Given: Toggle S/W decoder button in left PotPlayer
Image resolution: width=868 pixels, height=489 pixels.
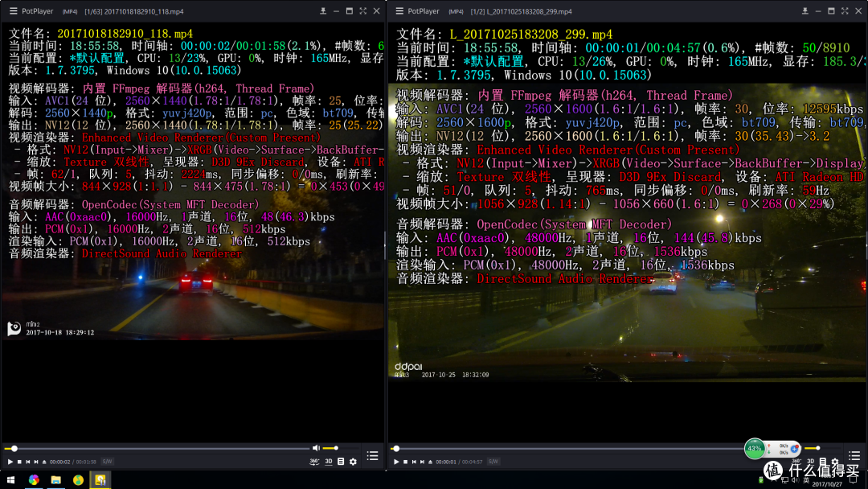Looking at the screenshot, I should pos(107,462).
